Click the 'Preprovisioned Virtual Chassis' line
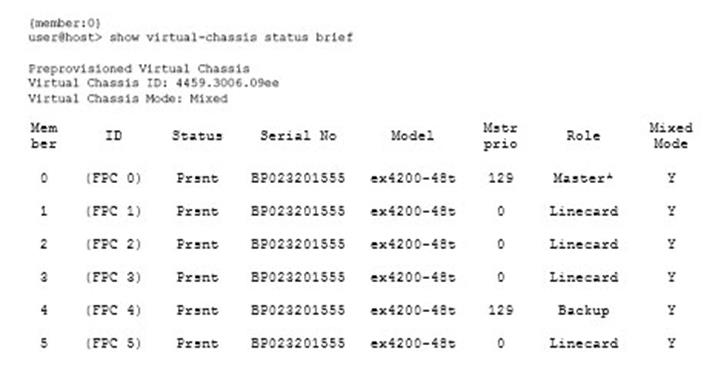 pyautogui.click(x=139, y=69)
